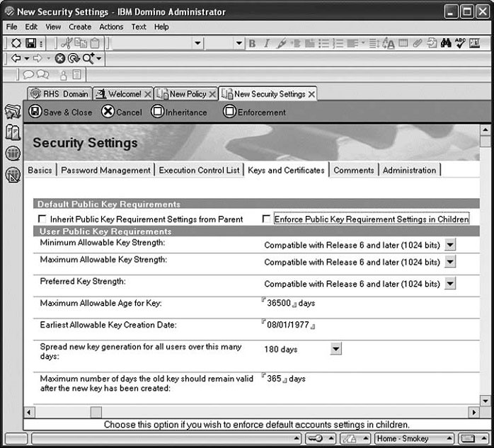Click the paragraph alignment icon
The height and width of the screenshot is (448, 494).
point(352,43)
